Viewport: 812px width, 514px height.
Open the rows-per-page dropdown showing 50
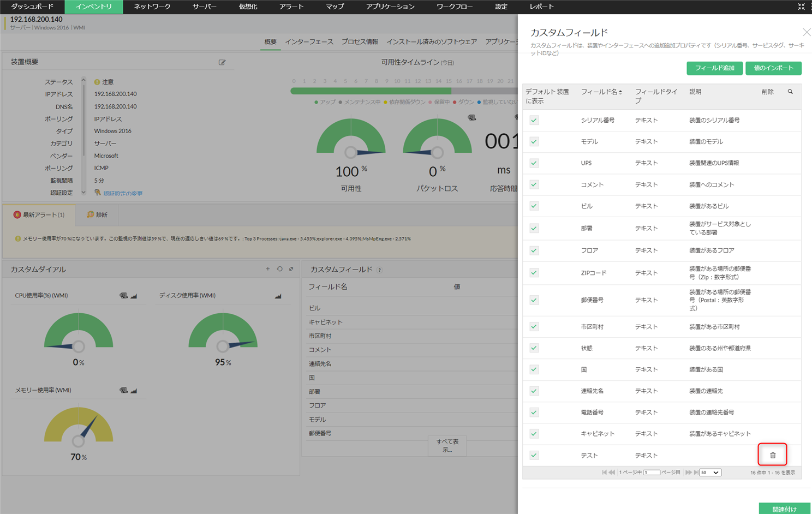(x=710, y=473)
